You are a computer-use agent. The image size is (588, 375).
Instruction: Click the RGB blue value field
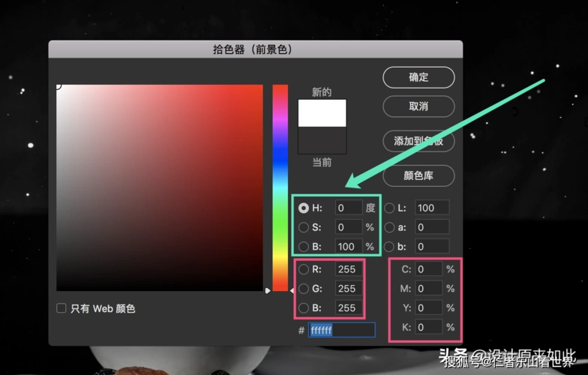click(349, 307)
